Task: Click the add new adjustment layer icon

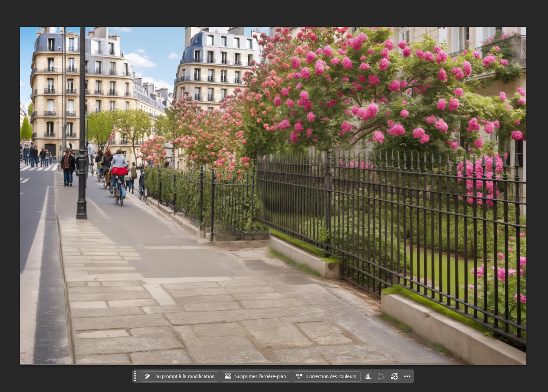Action: [x=394, y=376]
